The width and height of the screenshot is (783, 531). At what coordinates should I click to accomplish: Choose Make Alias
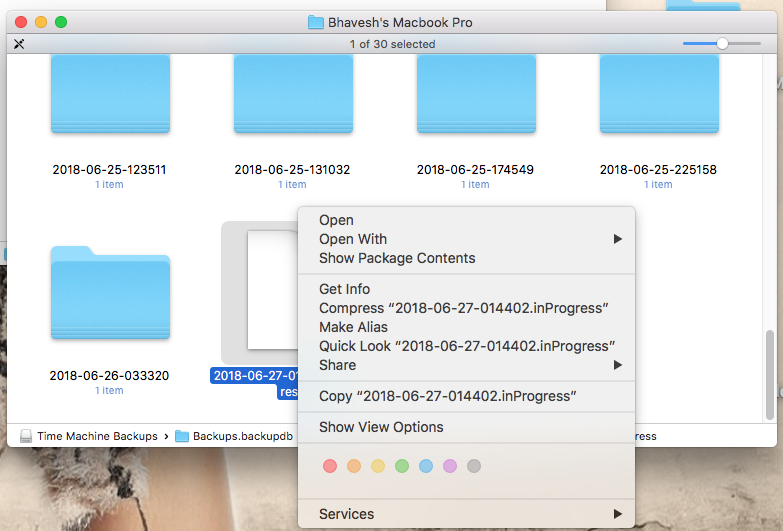[x=466, y=327]
